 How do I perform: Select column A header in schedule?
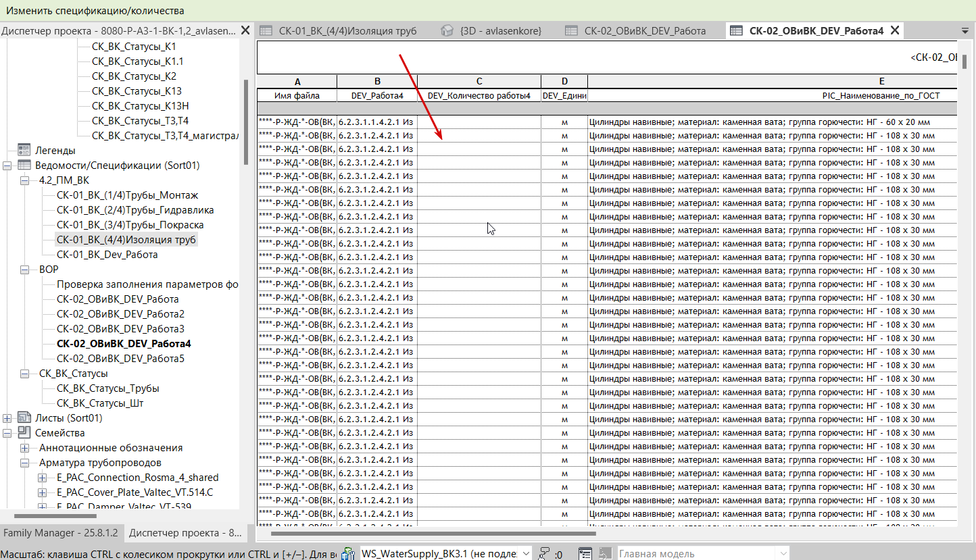(x=297, y=82)
